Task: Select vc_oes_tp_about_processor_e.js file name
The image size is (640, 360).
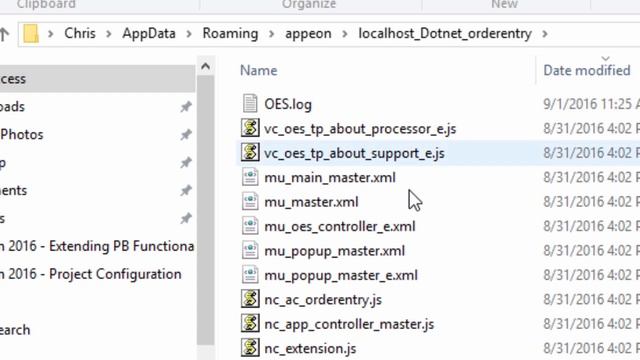Action: [x=360, y=129]
